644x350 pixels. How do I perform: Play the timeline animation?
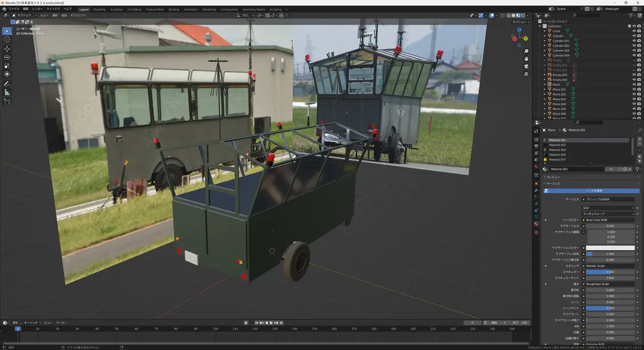coord(271,323)
